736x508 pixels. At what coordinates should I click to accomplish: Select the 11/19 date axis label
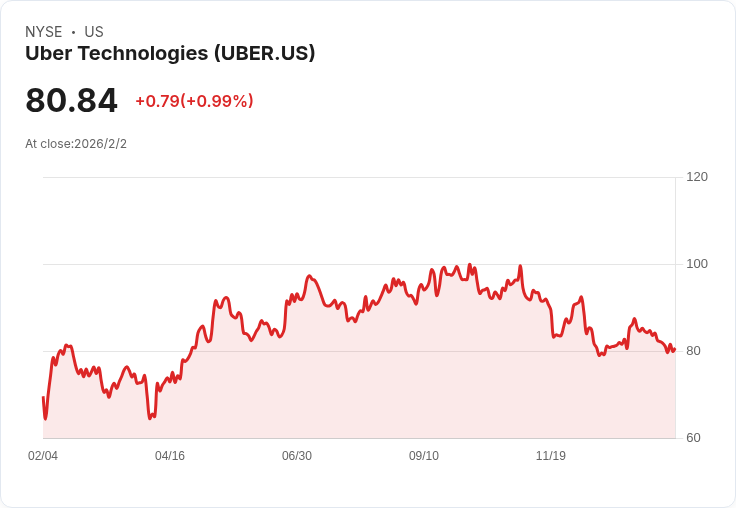pos(551,456)
